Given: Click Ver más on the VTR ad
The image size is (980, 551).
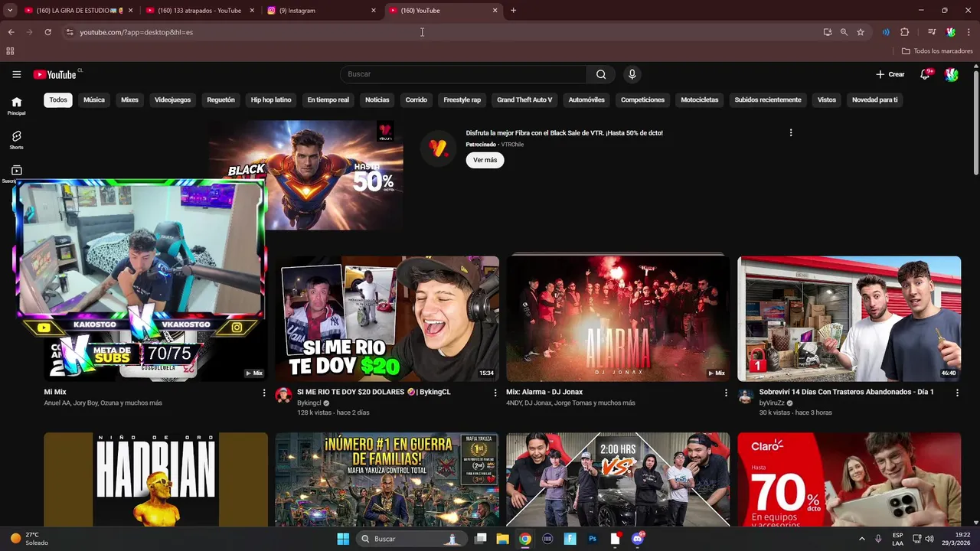Looking at the screenshot, I should point(485,160).
